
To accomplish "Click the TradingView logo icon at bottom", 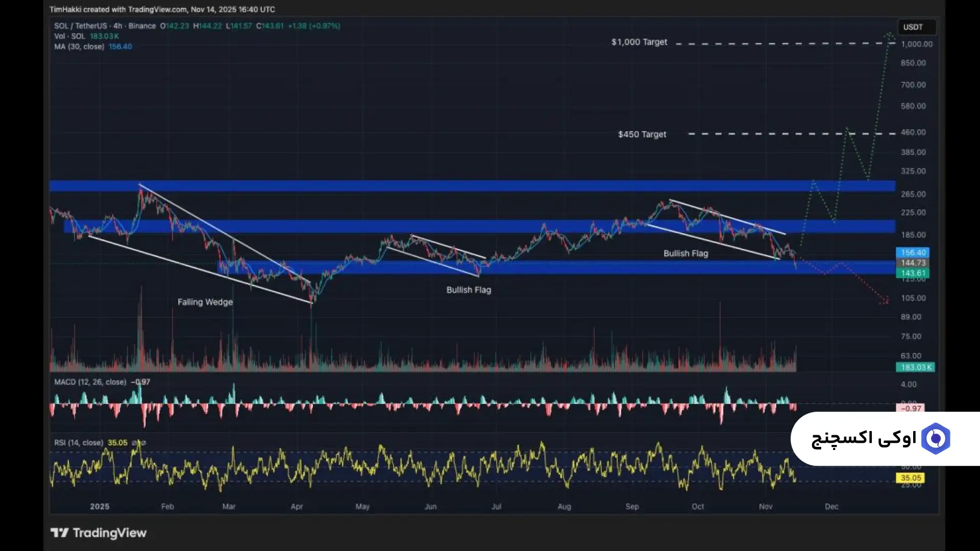I will (x=59, y=533).
